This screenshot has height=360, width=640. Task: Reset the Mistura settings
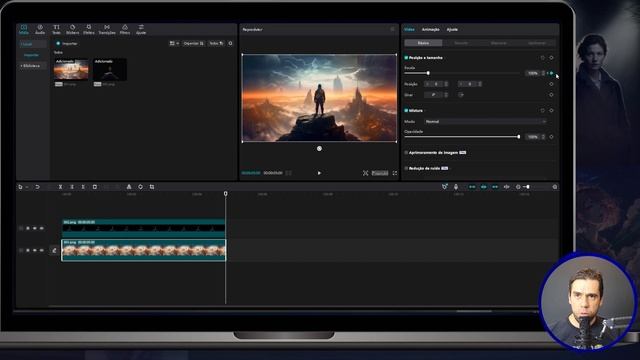click(x=542, y=110)
